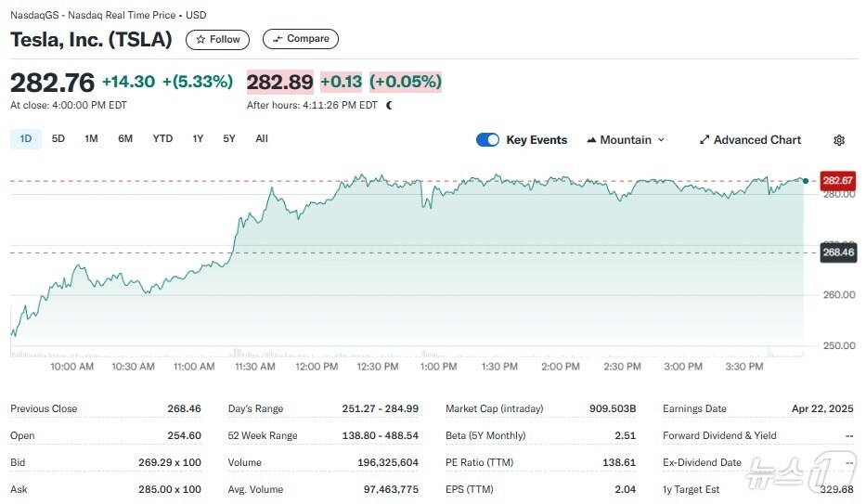Switch to the 5D time range
This screenshot has height=504, width=866.
pos(58,139)
